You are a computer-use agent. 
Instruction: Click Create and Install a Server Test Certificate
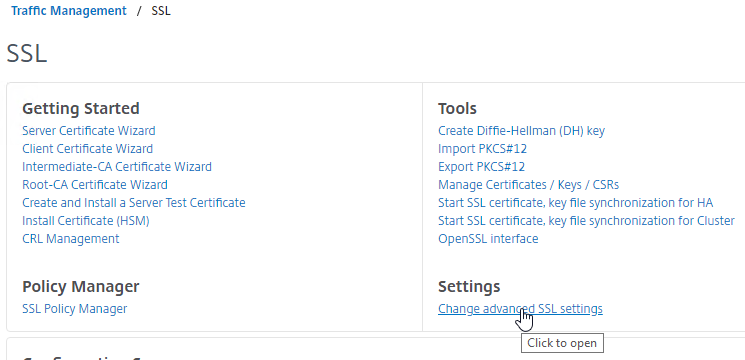point(134,203)
